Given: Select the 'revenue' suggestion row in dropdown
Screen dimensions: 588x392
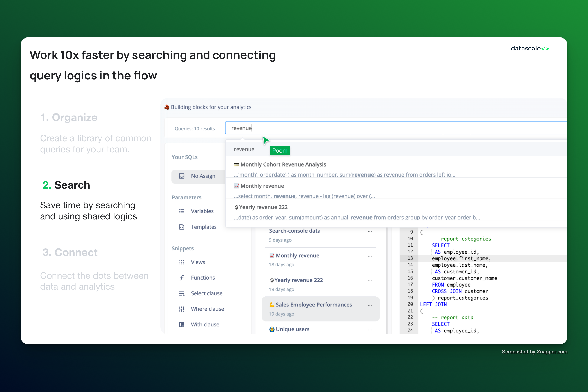Looking at the screenshot, I should click(396, 150).
